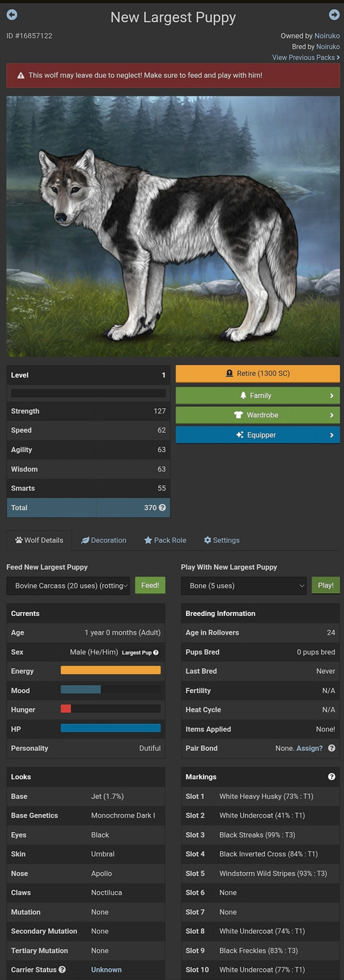Image resolution: width=344 pixels, height=980 pixels.
Task: Click the Feed! button
Action: [150, 586]
